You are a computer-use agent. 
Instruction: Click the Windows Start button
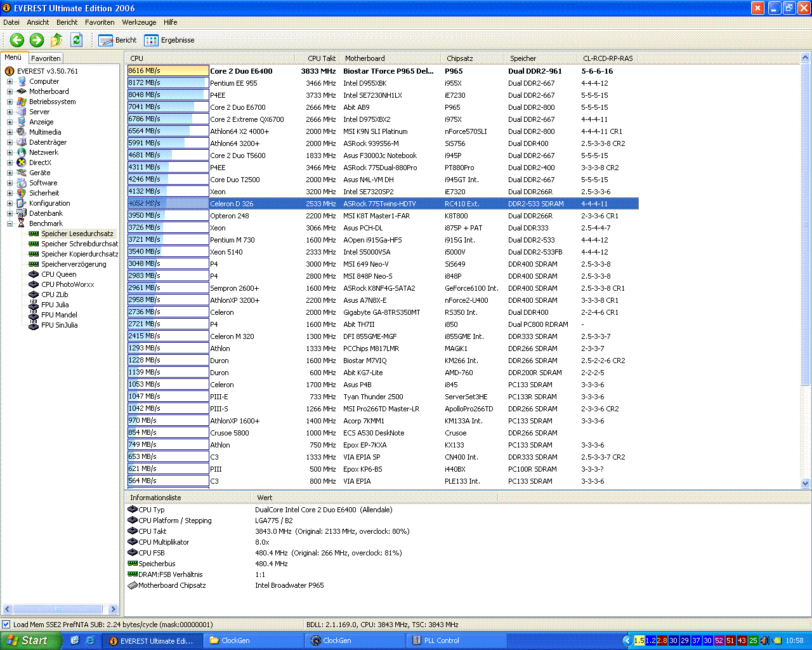pos(30,640)
